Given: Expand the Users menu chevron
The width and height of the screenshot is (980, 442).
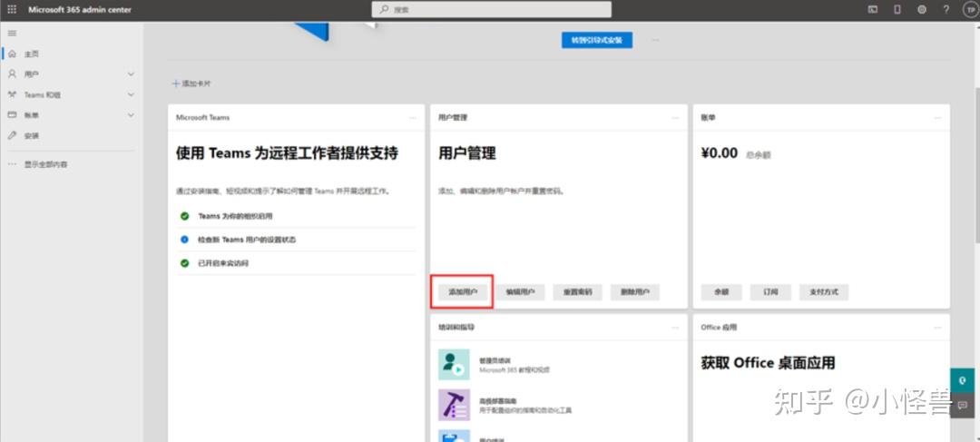Looking at the screenshot, I should (x=131, y=74).
